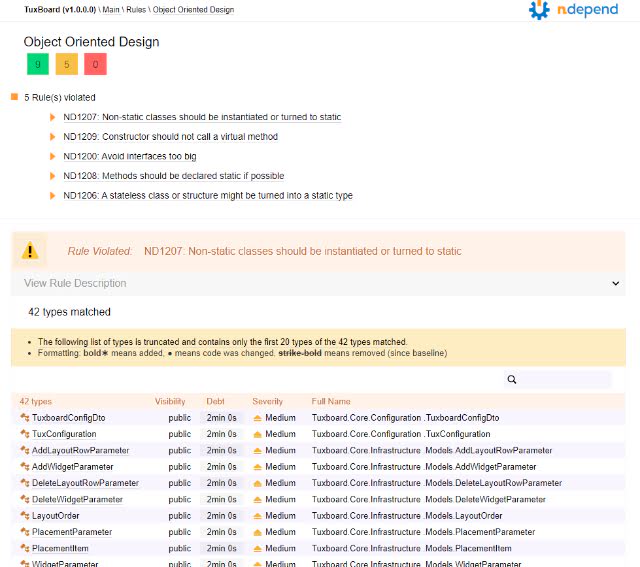The width and height of the screenshot is (640, 567).
Task: Go to Main in the breadcrumb
Action: 111,9
